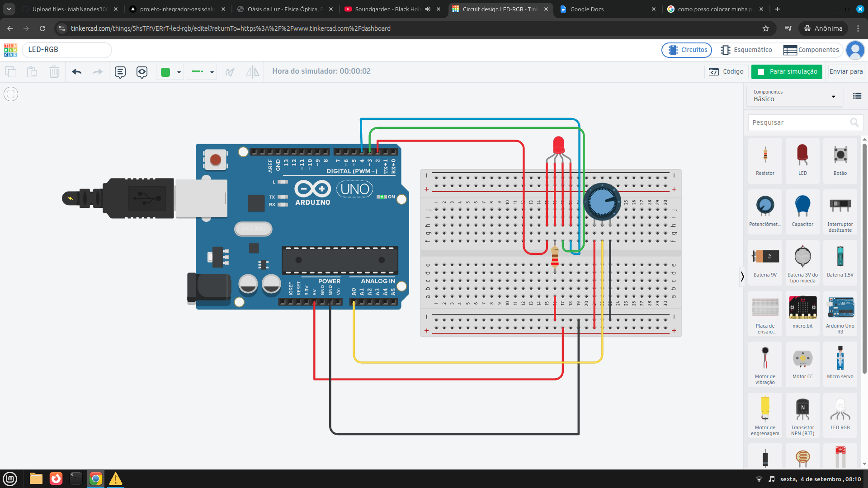Switch to Esquemático view
Image resolution: width=868 pixels, height=488 pixels.
point(746,50)
